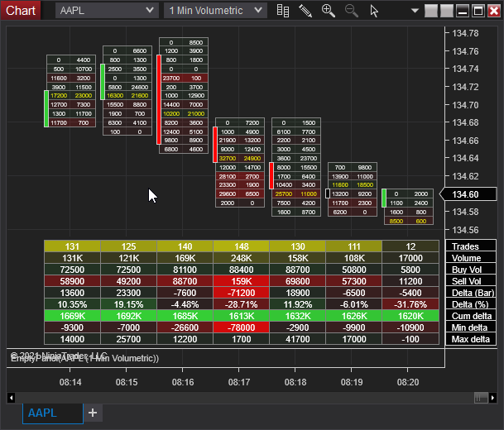
Task: Click the 134.60 current price marker
Action: (x=468, y=194)
